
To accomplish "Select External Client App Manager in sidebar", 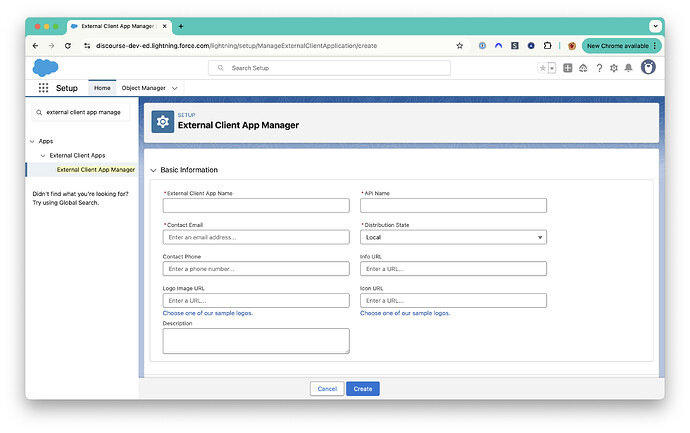I will (x=96, y=169).
